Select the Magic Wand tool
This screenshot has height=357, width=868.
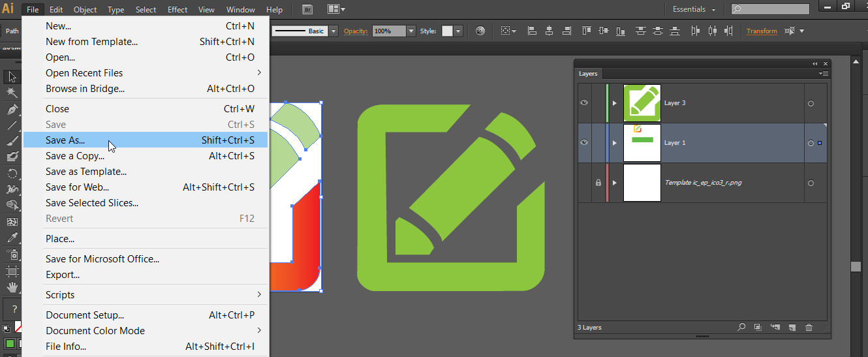12,93
